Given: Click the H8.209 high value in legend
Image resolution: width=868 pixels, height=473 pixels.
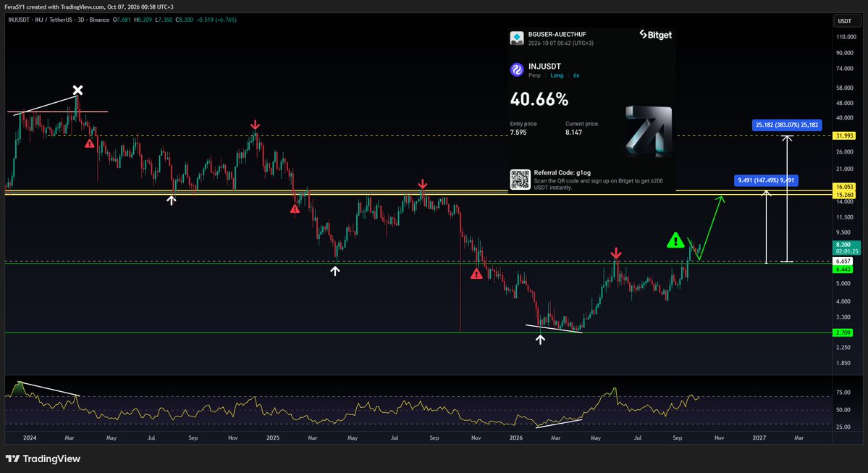Looking at the screenshot, I should [x=143, y=20].
